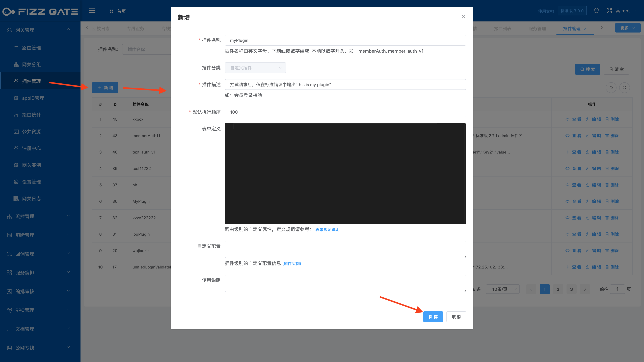Open appID管理 in the sidebar
This screenshot has height=362, width=644.
point(40,98)
